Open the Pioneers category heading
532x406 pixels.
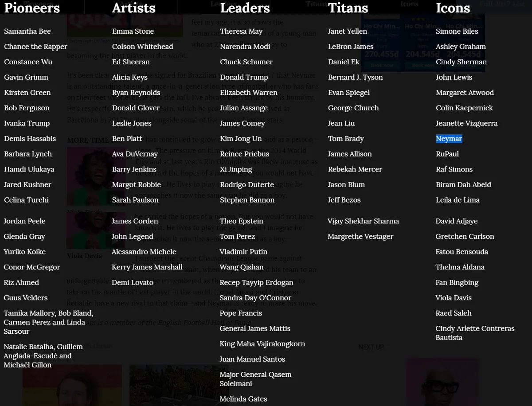[x=32, y=8]
